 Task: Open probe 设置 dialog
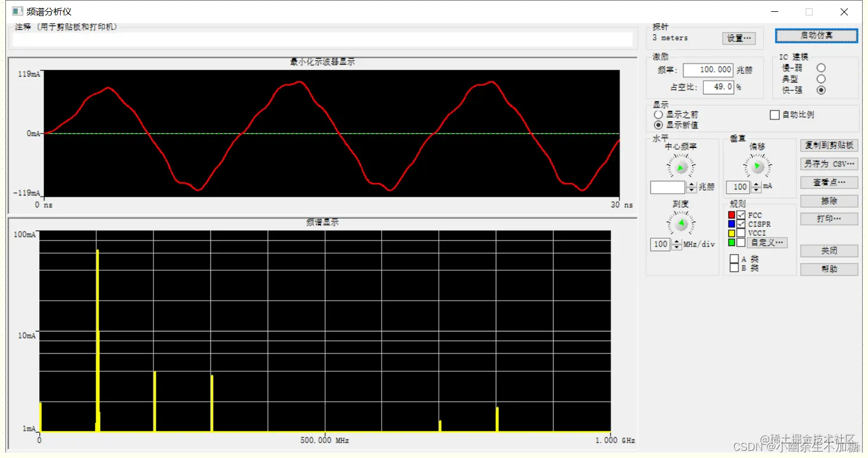pyautogui.click(x=739, y=38)
